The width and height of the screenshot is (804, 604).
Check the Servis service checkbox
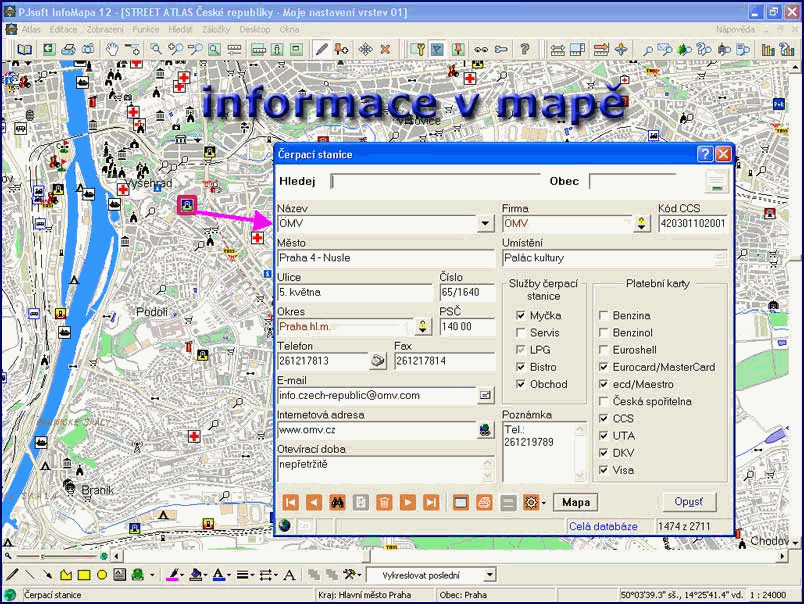coord(520,333)
